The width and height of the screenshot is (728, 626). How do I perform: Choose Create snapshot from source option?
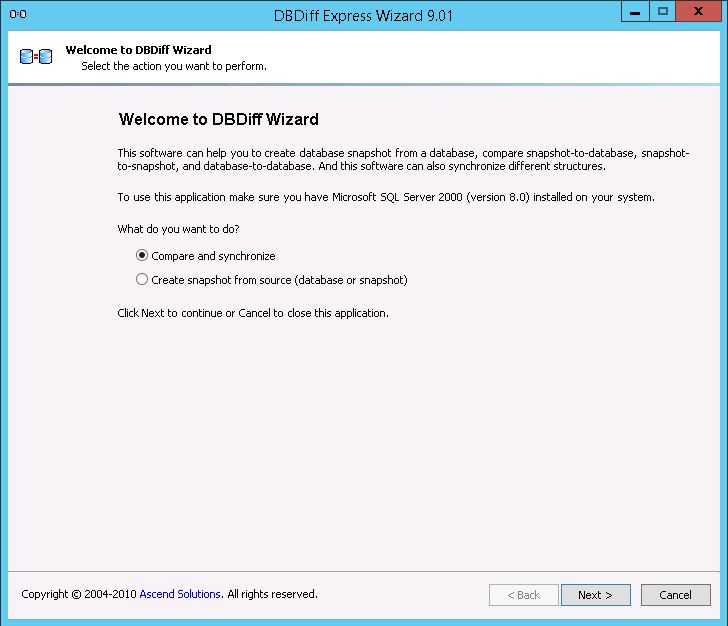(142, 280)
